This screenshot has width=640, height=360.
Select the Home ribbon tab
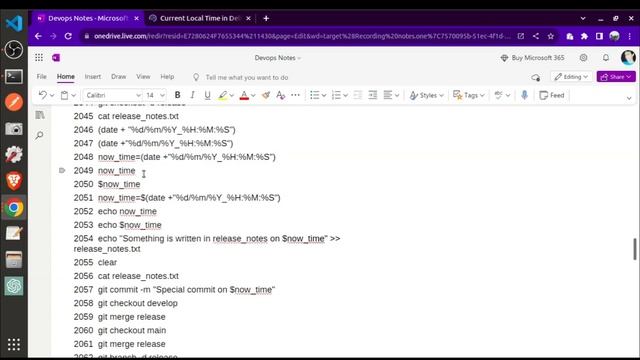coord(66,77)
